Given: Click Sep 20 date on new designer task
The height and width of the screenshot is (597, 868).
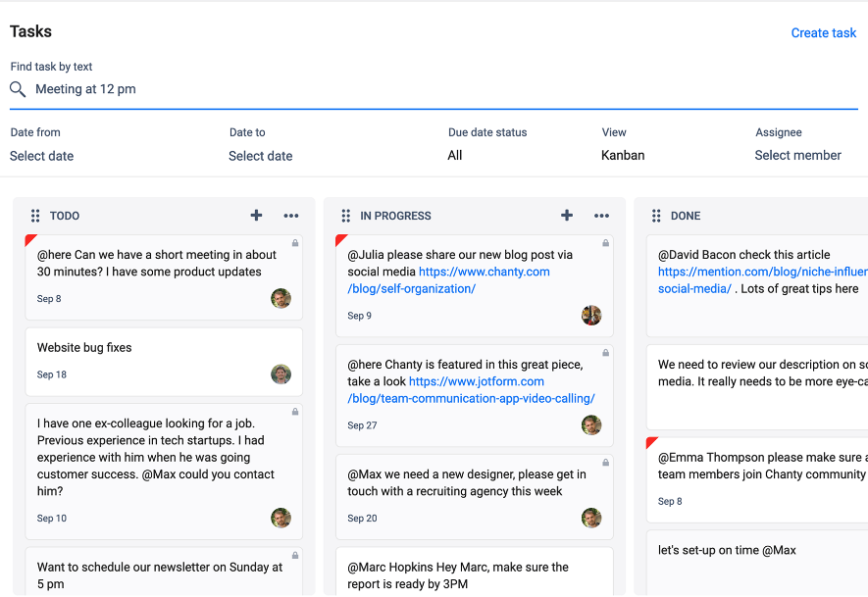Looking at the screenshot, I should point(362,519).
